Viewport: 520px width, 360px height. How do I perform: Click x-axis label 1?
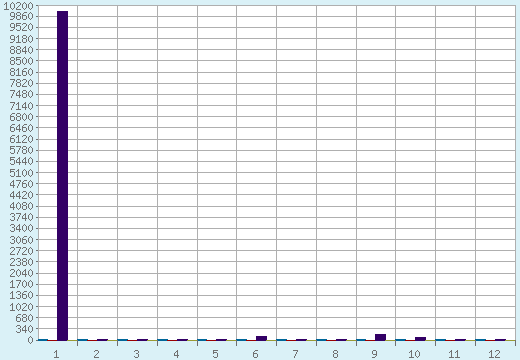[56, 354]
